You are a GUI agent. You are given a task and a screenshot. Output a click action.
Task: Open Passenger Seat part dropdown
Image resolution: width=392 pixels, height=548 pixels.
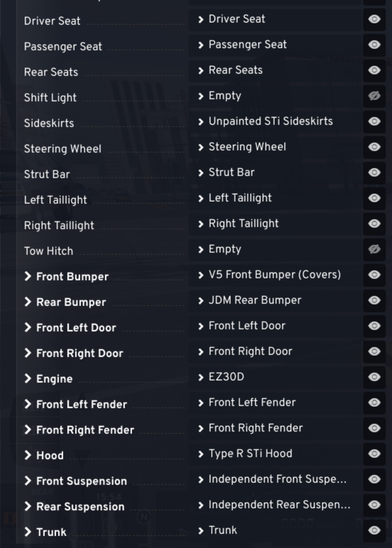point(275,45)
